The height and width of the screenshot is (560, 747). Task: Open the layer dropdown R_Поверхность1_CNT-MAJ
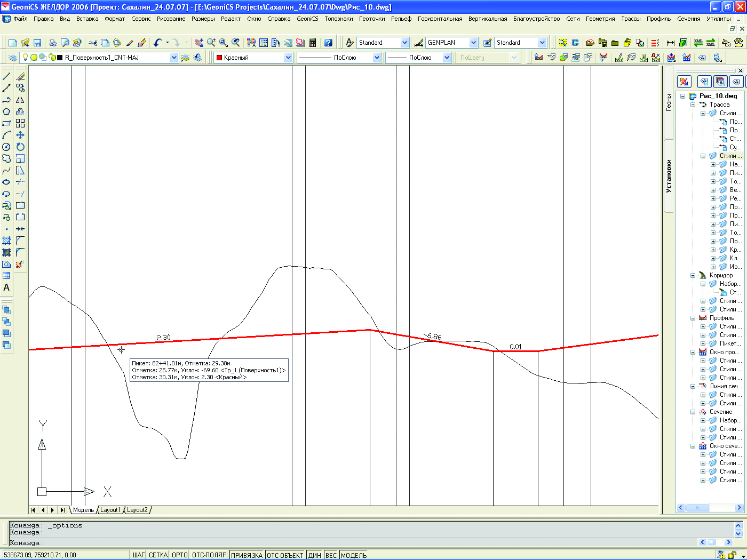174,58
